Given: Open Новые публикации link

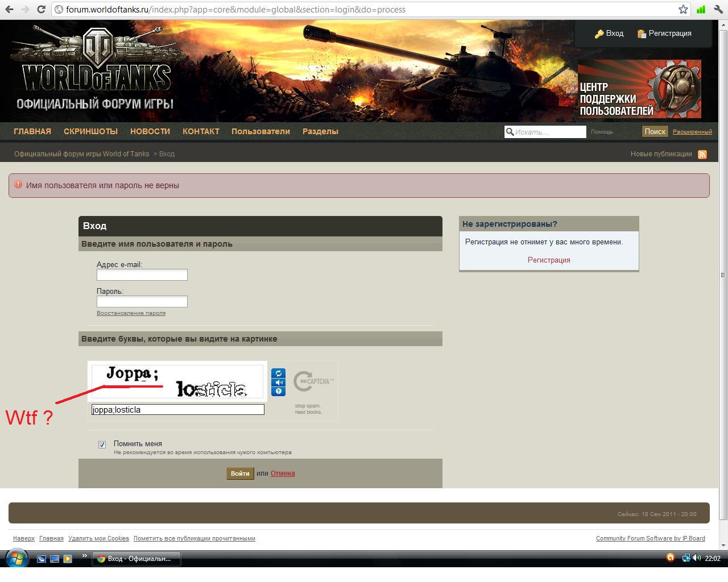Looking at the screenshot, I should coord(661,154).
